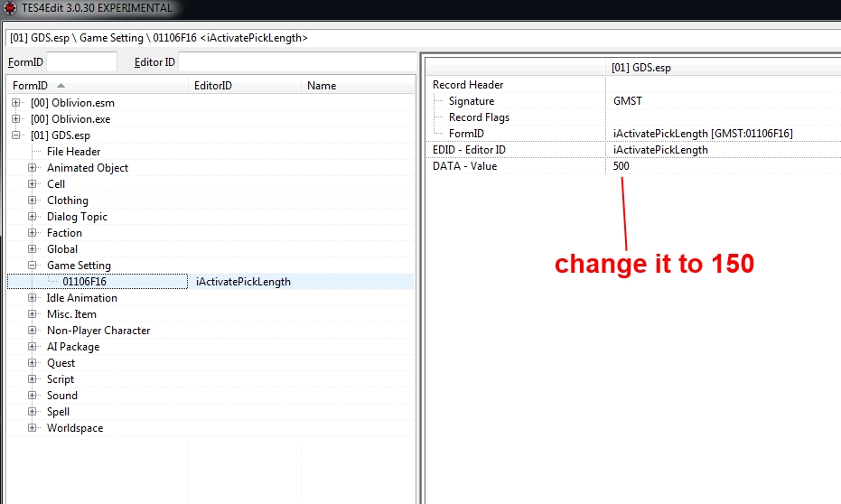This screenshot has height=504, width=841.
Task: Expand the Non-Player Character group
Action: point(33,331)
